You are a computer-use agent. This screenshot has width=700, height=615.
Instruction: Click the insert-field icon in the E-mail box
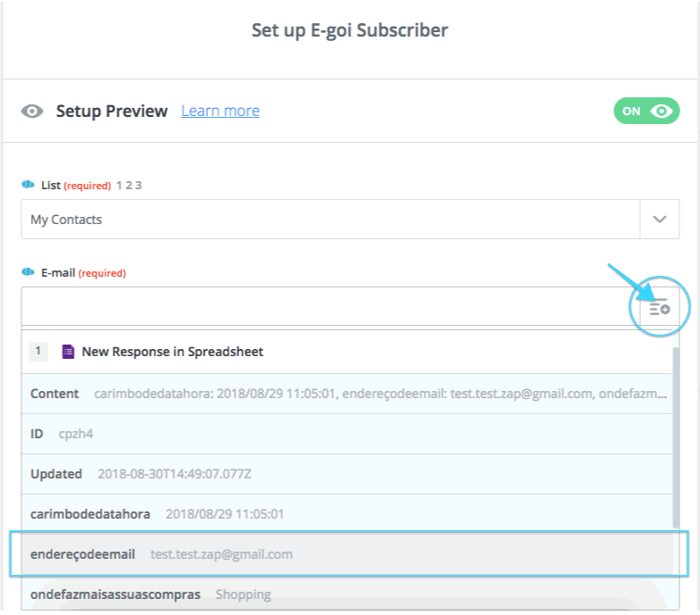(659, 308)
